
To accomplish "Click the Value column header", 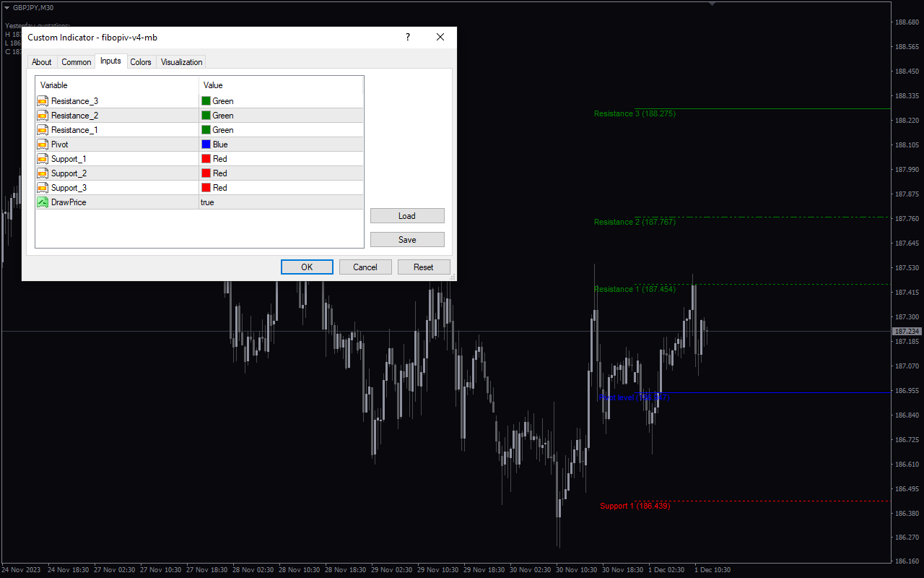I will point(281,85).
